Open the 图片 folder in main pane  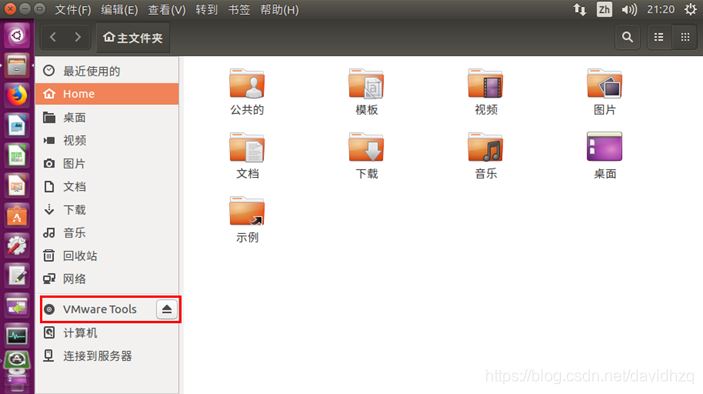pyautogui.click(x=604, y=92)
